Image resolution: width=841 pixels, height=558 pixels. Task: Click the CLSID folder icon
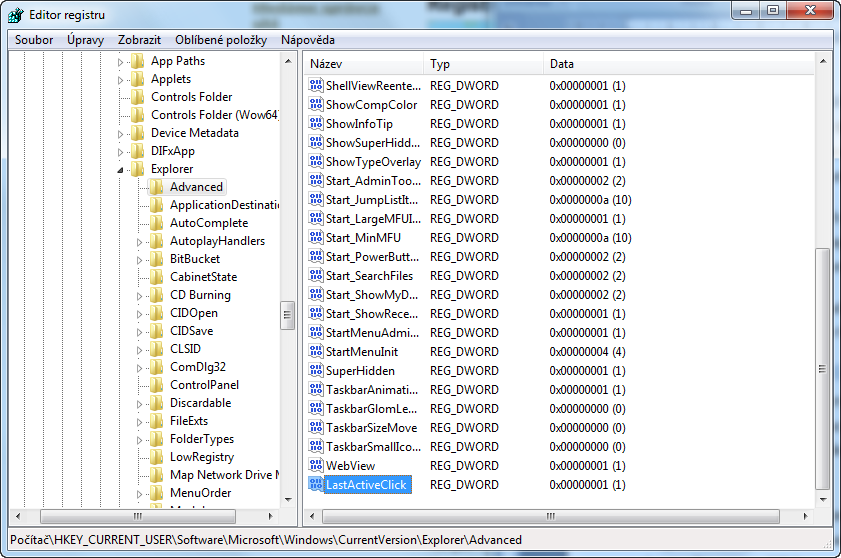(157, 349)
